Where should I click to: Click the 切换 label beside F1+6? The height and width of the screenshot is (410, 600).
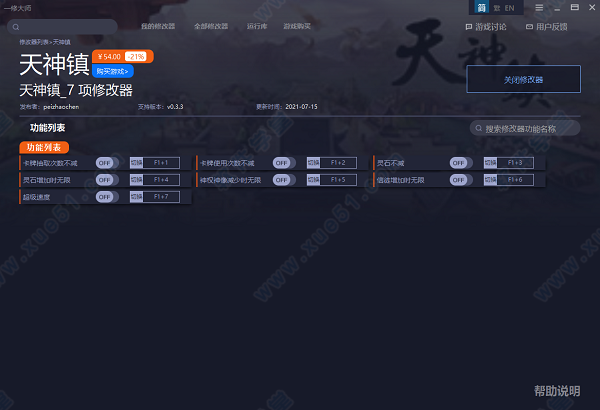pos(490,180)
